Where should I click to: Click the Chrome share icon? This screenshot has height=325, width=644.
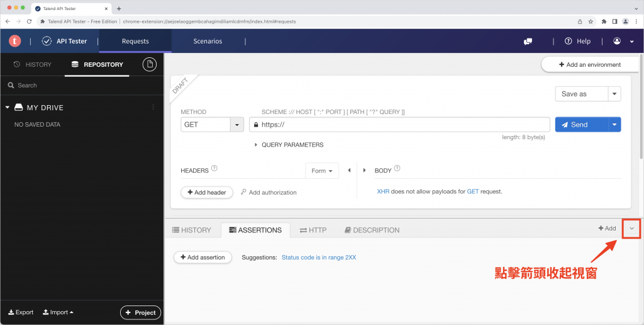tap(580, 21)
